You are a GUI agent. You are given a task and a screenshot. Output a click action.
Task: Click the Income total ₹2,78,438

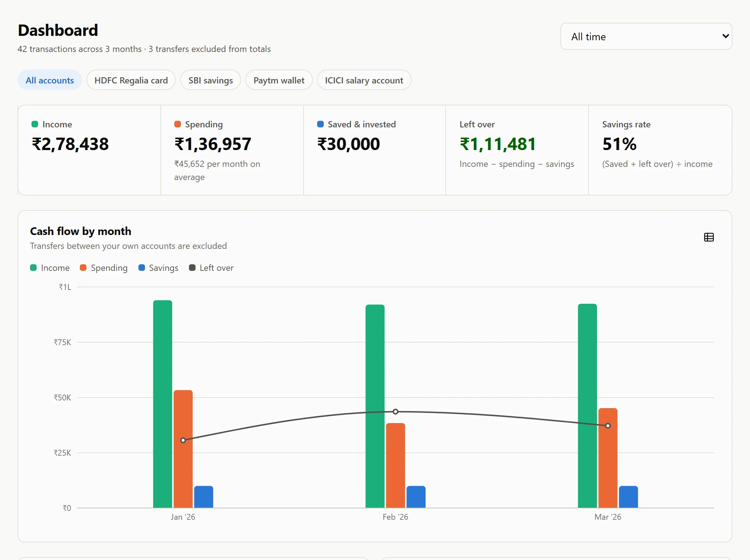70,144
